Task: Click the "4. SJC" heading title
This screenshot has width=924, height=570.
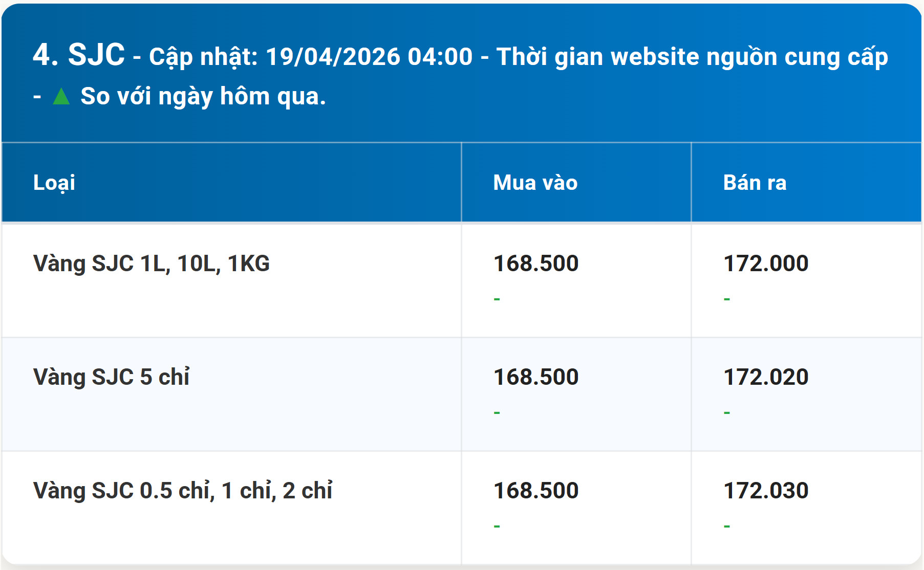Action: pos(79,55)
